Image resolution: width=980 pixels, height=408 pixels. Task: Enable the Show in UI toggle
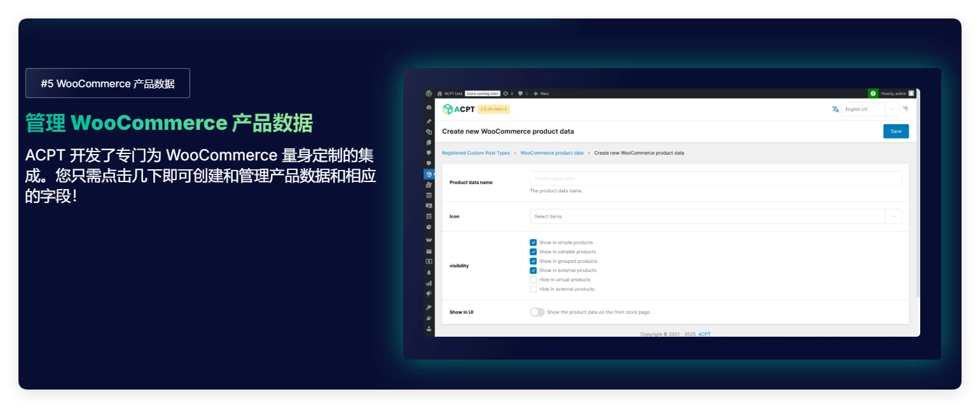coord(537,313)
